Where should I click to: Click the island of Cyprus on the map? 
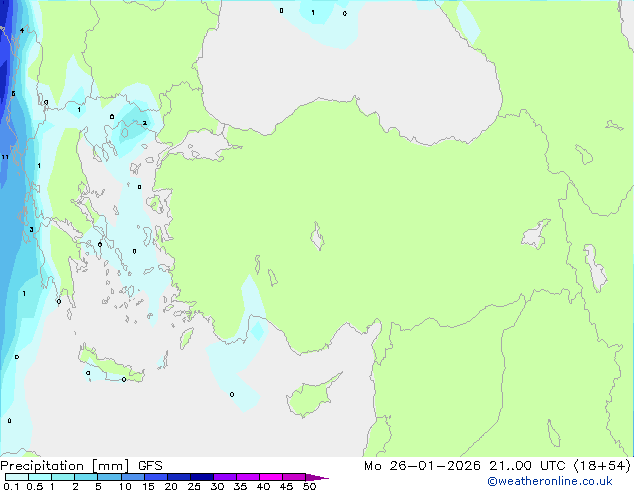tap(311, 397)
